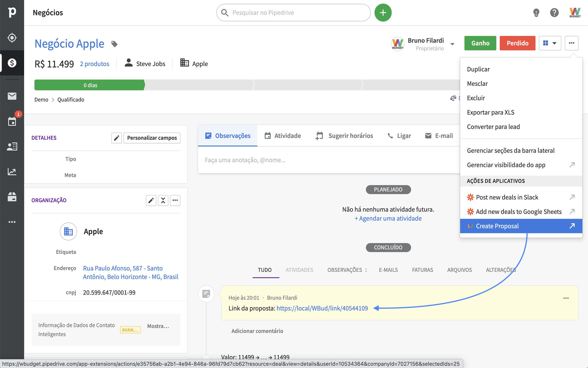Click the third pipeline stage segment
588x368 pixels.
308,85
